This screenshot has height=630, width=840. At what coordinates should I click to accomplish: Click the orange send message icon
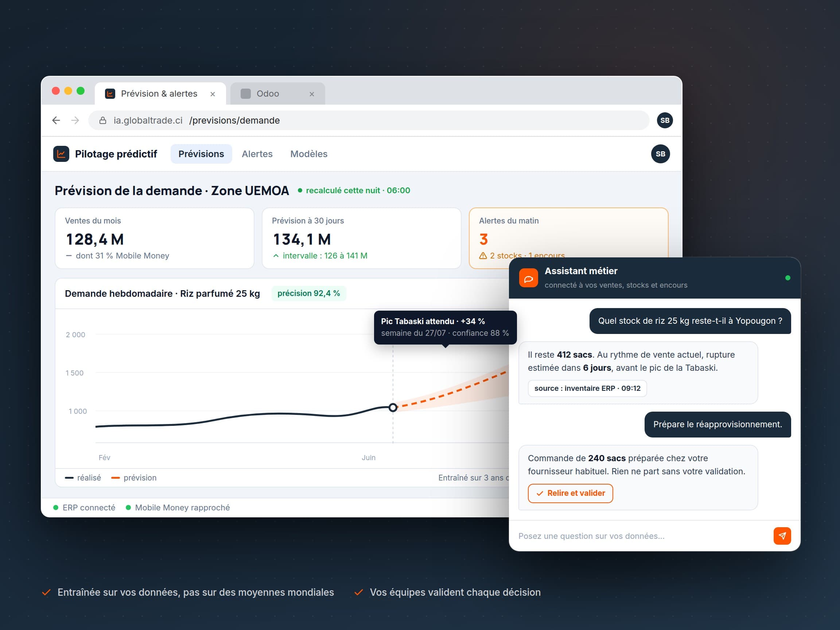782,536
